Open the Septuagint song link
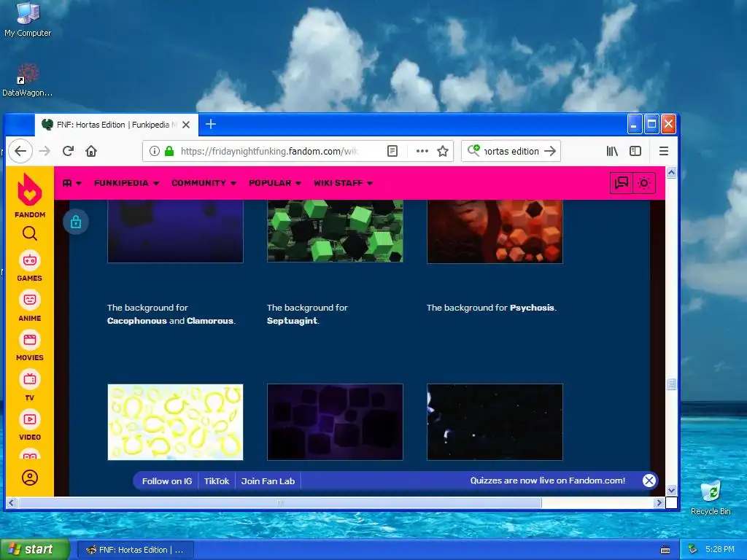The width and height of the screenshot is (747, 560). point(292,321)
